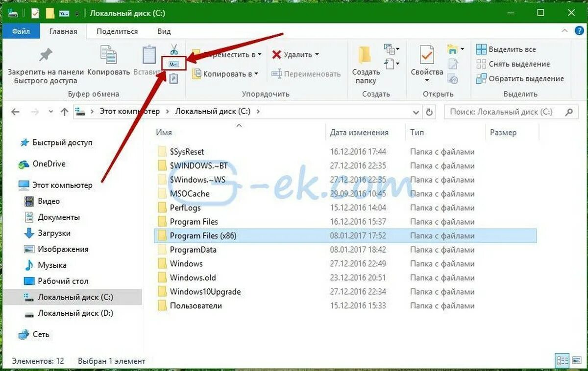Click Снять выделение to deselect

tap(513, 64)
